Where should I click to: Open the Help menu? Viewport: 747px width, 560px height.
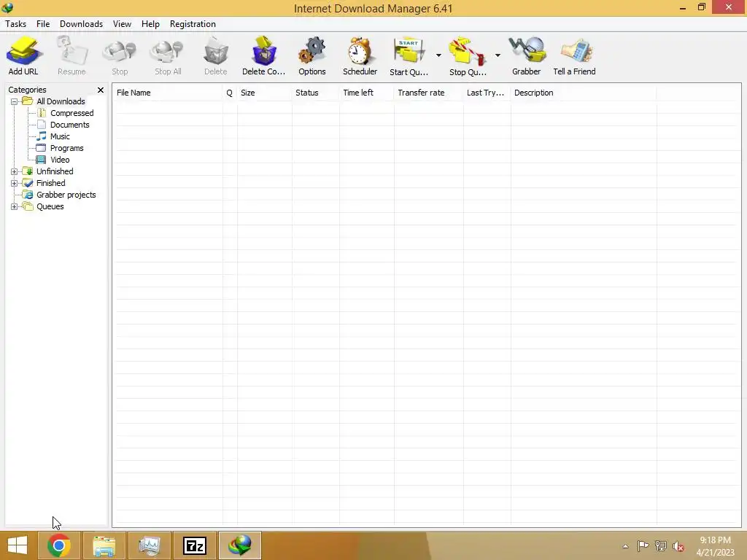tap(150, 24)
